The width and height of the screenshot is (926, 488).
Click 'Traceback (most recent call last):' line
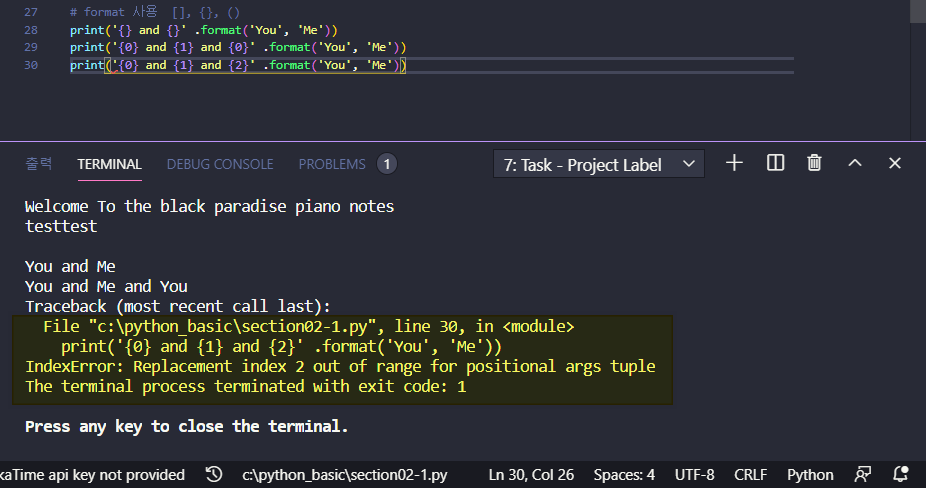click(x=178, y=307)
